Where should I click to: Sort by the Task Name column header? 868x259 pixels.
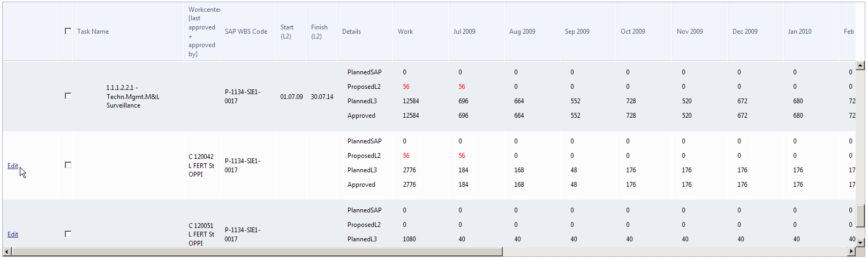tap(93, 32)
